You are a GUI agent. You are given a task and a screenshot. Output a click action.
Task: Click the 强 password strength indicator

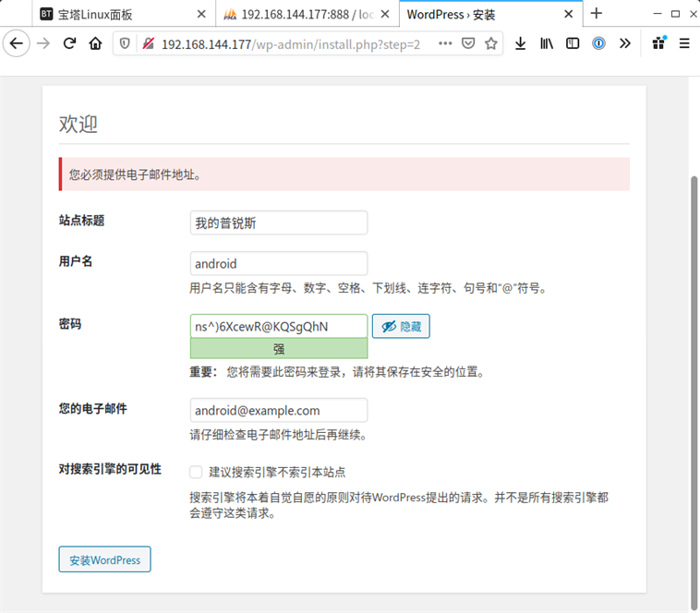click(279, 348)
